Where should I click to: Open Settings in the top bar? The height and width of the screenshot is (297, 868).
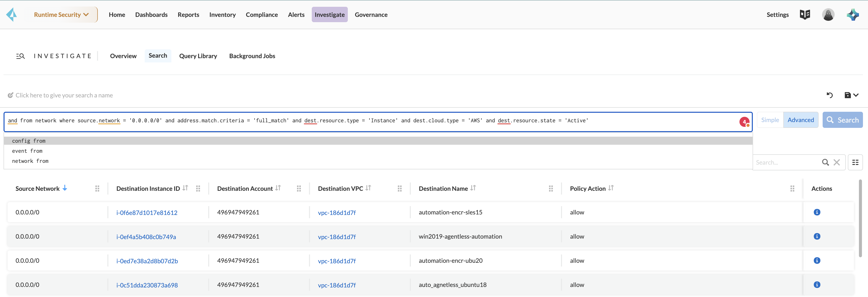(x=777, y=15)
